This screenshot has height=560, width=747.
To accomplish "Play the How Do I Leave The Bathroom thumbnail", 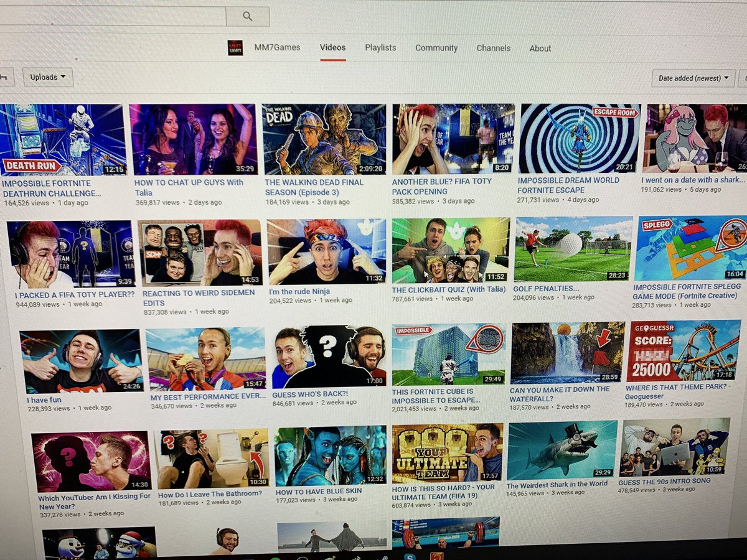I will [x=212, y=459].
